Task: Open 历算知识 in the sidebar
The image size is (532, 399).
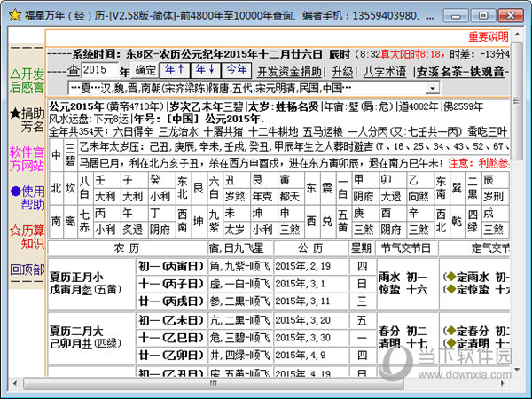Action: (27, 237)
